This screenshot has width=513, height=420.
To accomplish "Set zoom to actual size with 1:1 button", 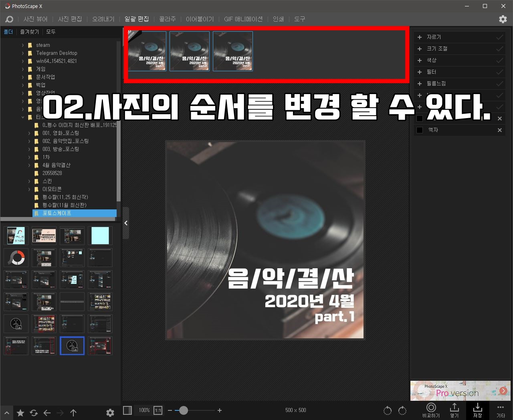I will (x=158, y=410).
